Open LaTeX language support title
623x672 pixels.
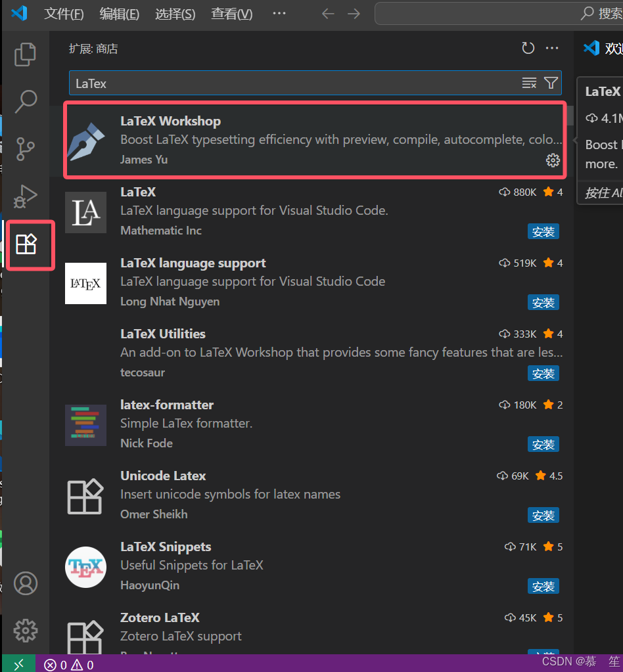193,263
